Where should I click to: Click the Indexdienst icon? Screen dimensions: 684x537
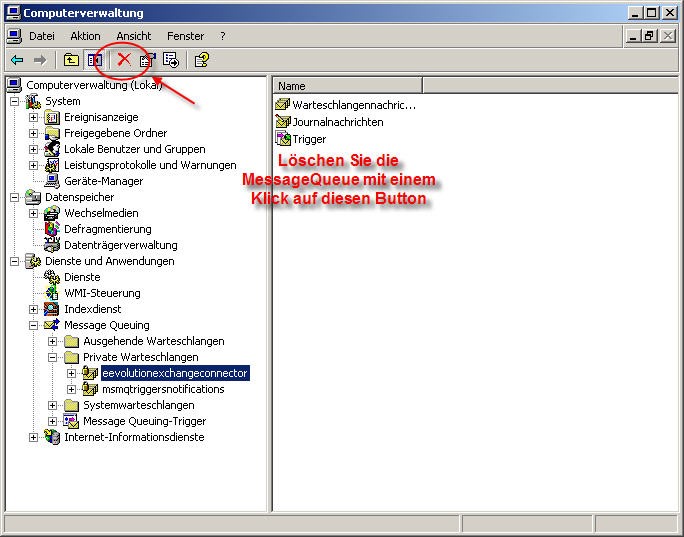click(52, 309)
